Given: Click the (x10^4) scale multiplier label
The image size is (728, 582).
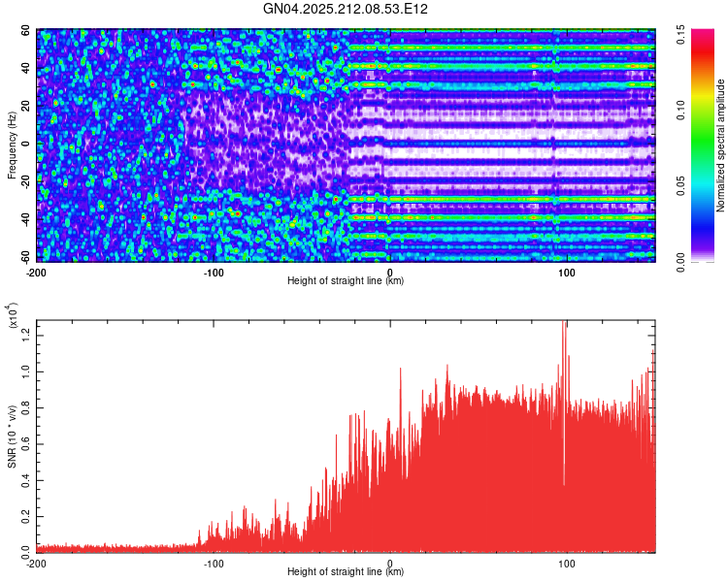Looking at the screenshot, I should (x=13, y=315).
